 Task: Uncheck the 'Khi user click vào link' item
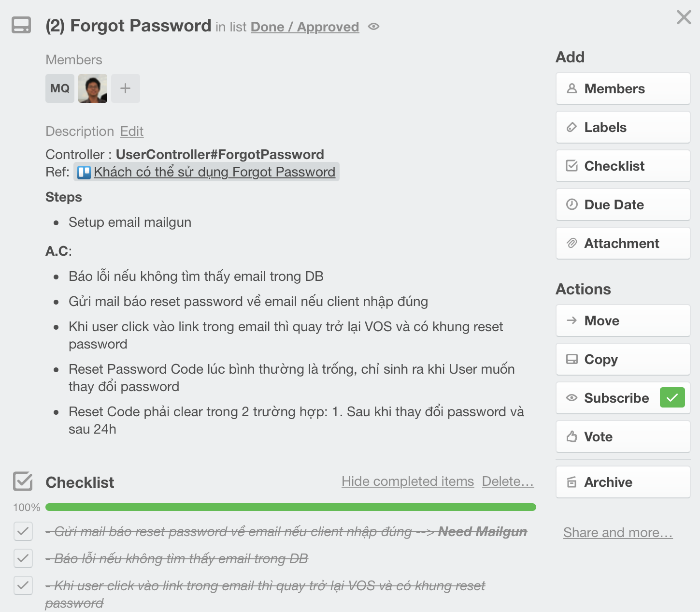(23, 585)
